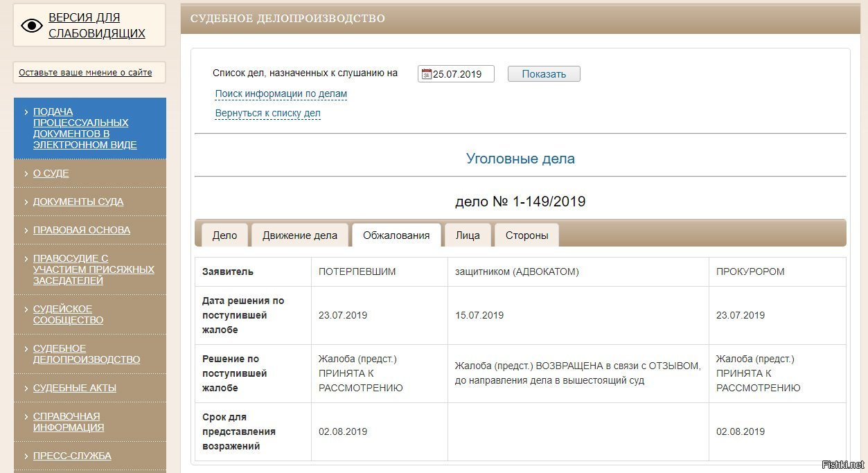
Task: Click the 'Оставьте ваше мнение о сайте' link
Action: (x=85, y=72)
